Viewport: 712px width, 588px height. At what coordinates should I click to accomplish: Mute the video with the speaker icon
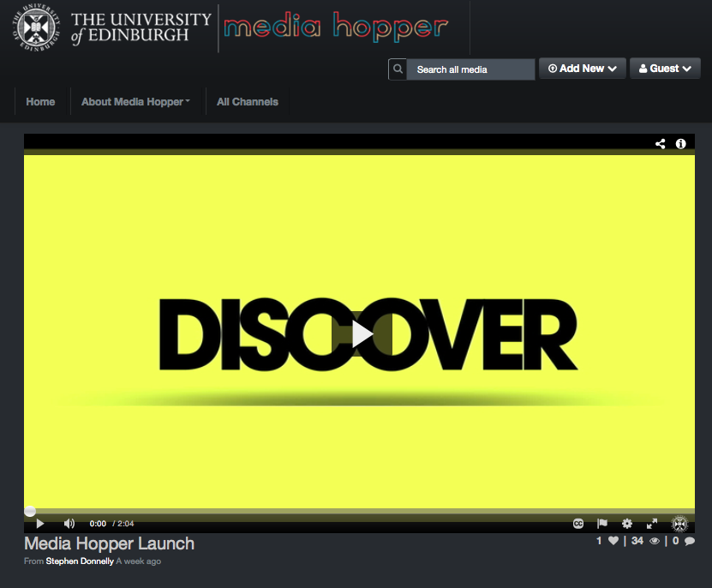(x=69, y=524)
